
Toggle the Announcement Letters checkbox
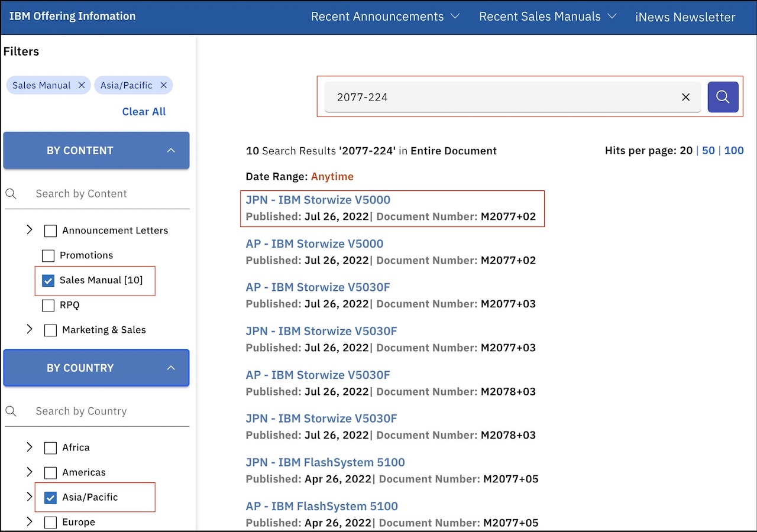(50, 231)
